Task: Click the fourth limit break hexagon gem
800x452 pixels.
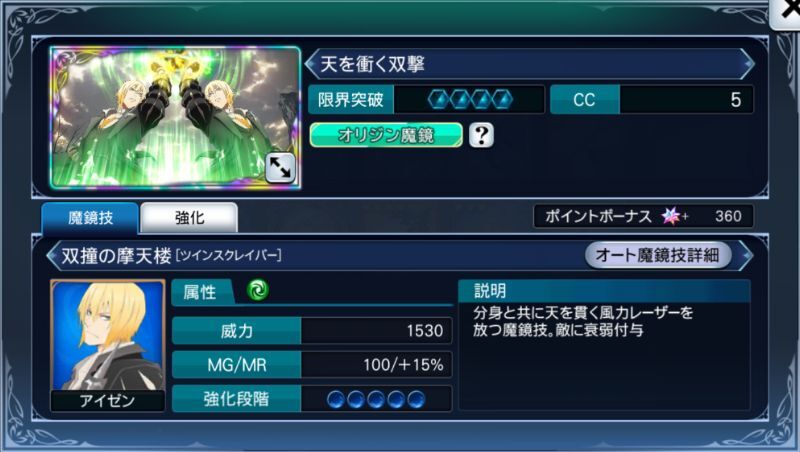Action: tap(502, 99)
